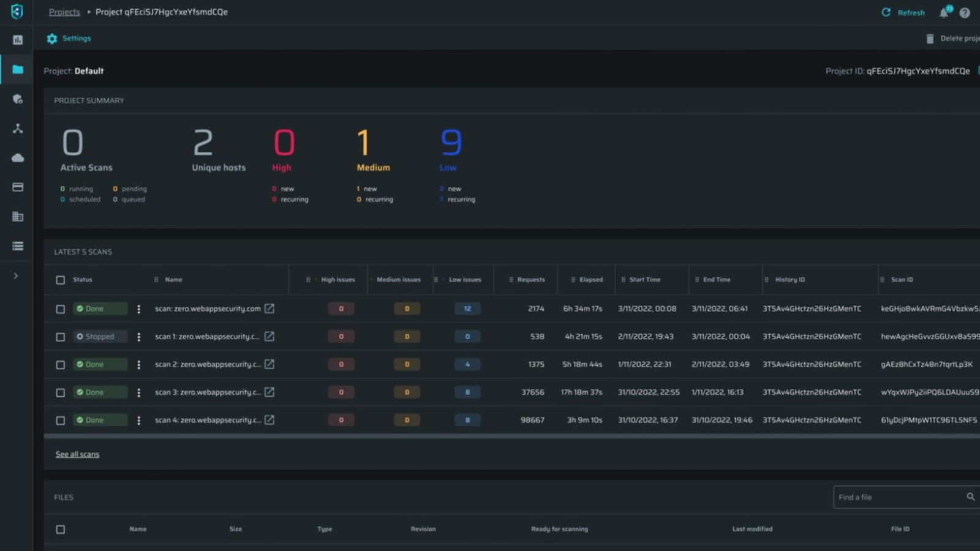Check the checkbox for the Stopped scan row
The width and height of the screenshot is (980, 551).
pos(61,336)
